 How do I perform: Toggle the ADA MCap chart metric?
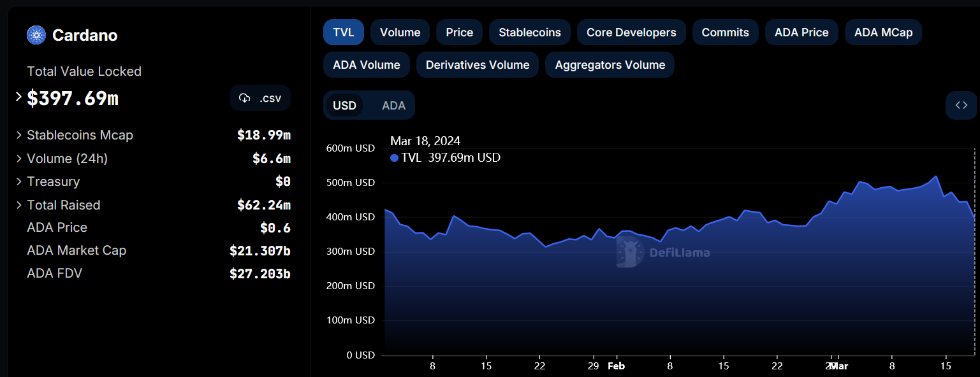click(x=883, y=32)
